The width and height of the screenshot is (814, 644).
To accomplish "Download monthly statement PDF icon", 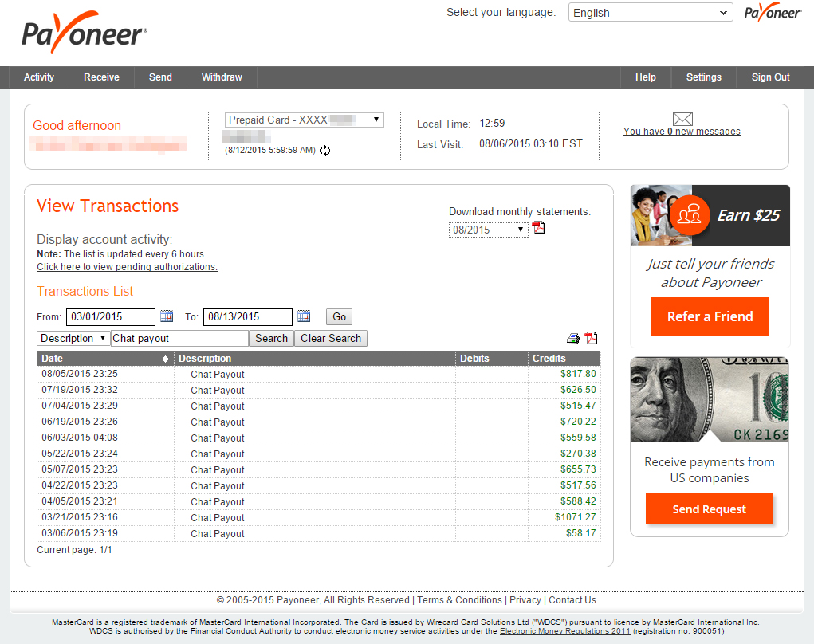I will tap(539, 228).
